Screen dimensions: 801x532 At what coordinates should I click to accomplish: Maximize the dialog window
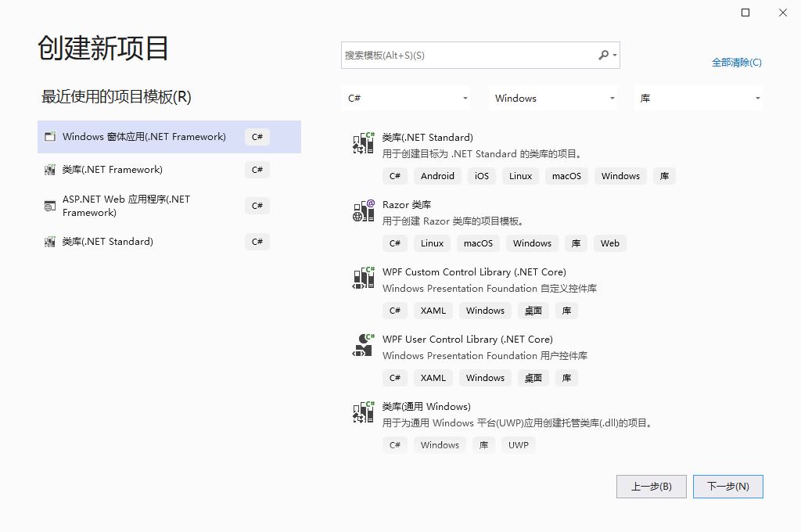click(x=745, y=13)
